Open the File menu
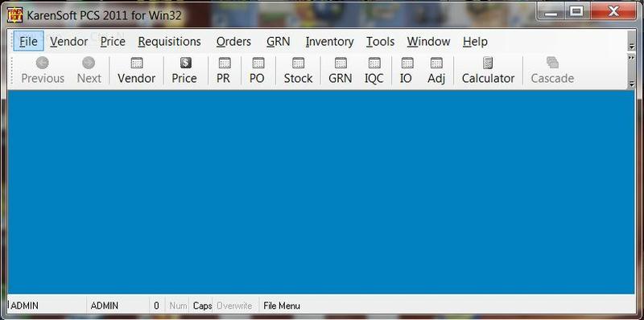The width and height of the screenshot is (644, 320). coord(28,42)
